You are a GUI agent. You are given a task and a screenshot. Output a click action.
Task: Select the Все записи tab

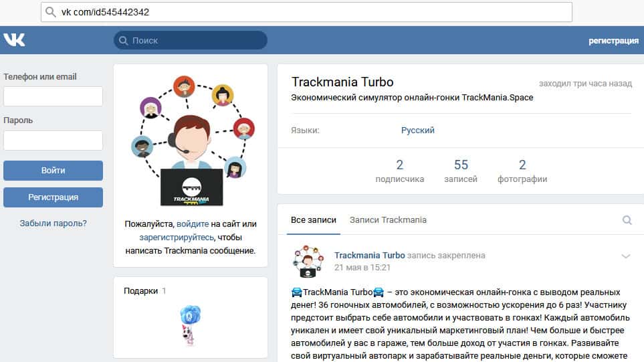click(x=314, y=220)
